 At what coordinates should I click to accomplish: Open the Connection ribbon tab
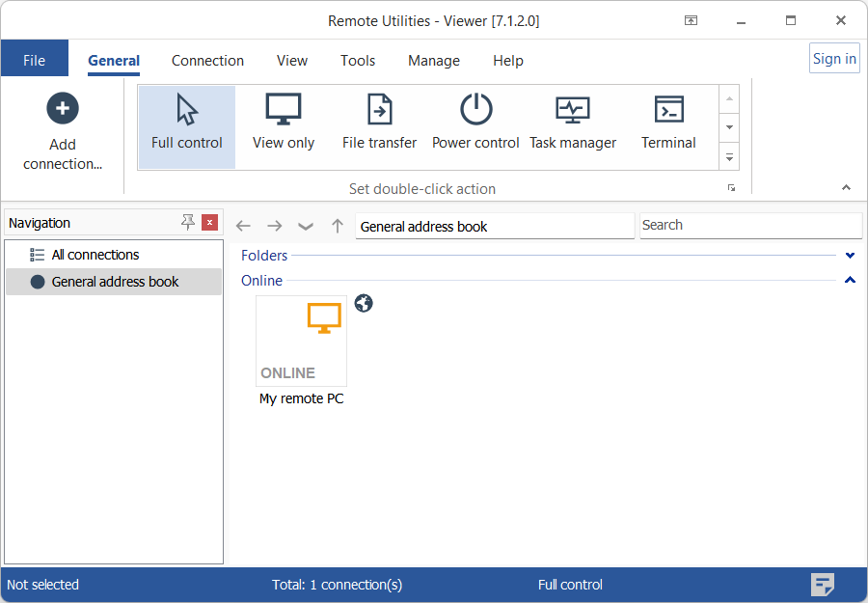(207, 61)
